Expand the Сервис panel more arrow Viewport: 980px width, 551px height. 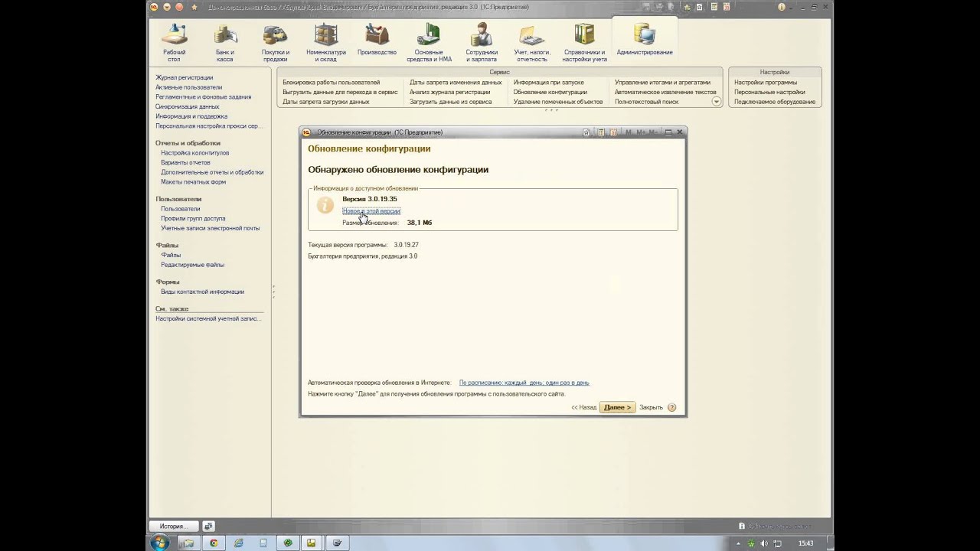[717, 102]
